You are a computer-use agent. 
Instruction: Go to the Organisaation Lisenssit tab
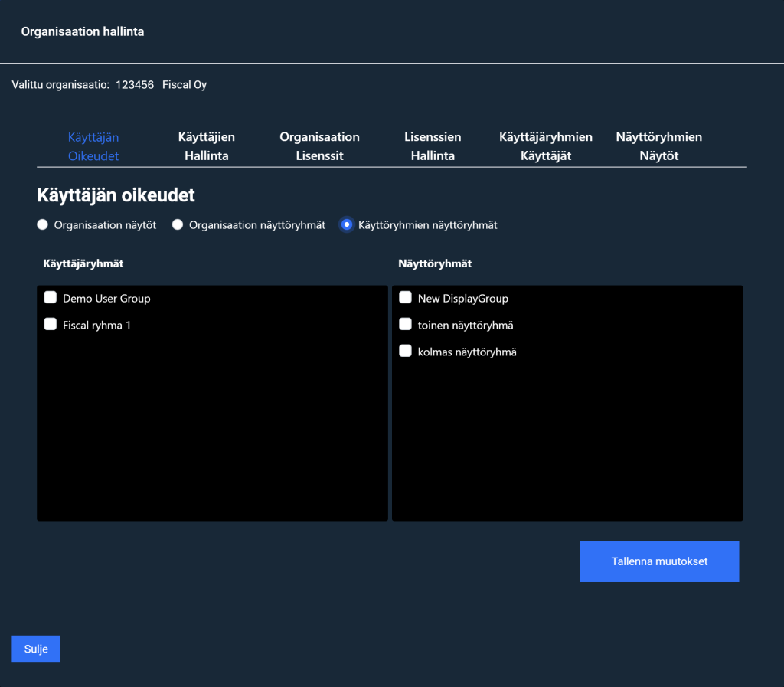point(319,146)
